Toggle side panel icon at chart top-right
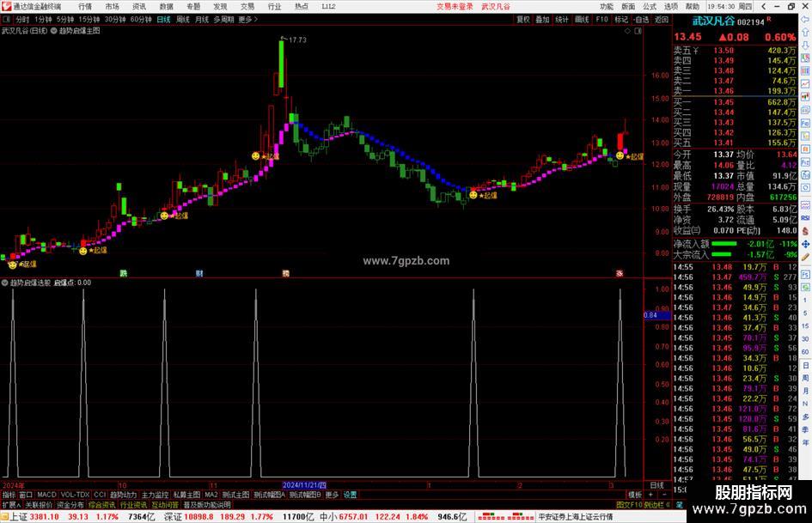This screenshot has height=523, width=812. point(638,31)
